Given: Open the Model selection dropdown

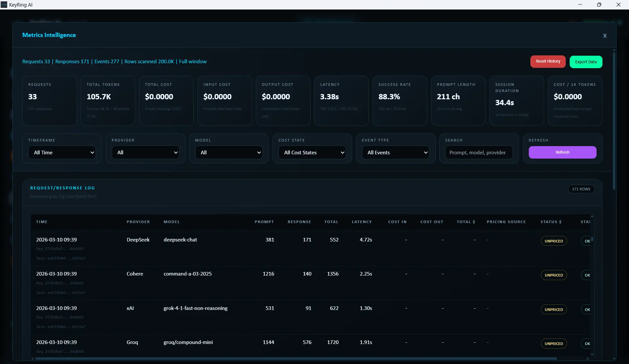Looking at the screenshot, I should click(x=229, y=152).
